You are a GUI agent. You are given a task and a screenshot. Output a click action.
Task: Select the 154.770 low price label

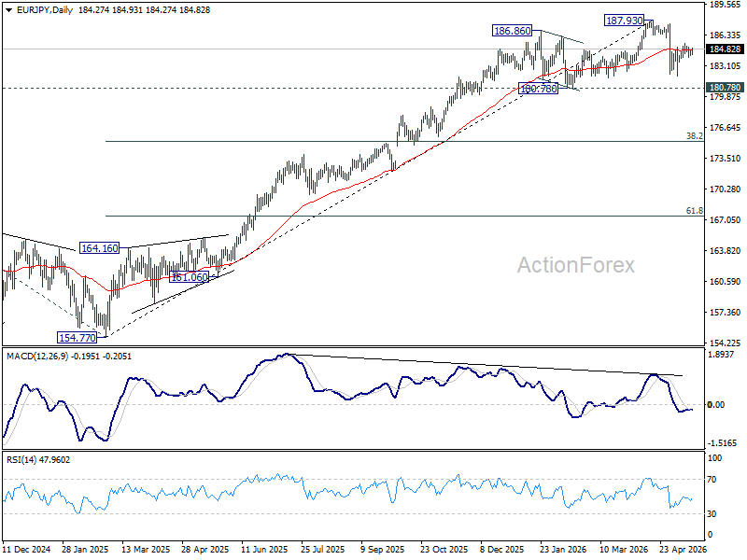point(77,338)
